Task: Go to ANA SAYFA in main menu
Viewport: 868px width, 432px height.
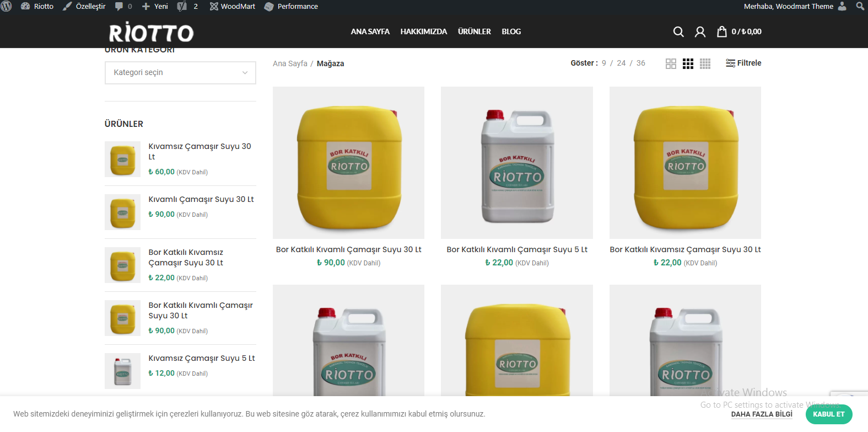Action: [x=370, y=31]
